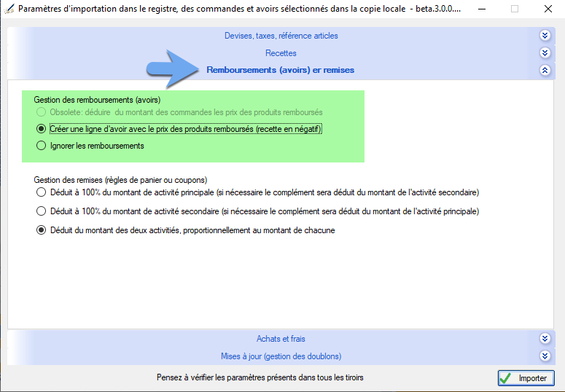The image size is (565, 392).
Task: Click the Gestion des remises group label
Action: point(120,180)
